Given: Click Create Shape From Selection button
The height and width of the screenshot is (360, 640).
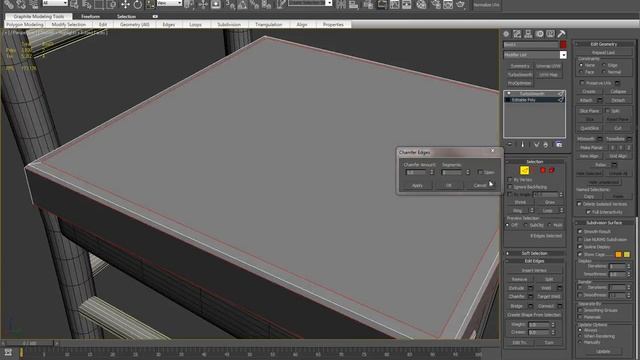Looking at the screenshot, I should tap(534, 315).
